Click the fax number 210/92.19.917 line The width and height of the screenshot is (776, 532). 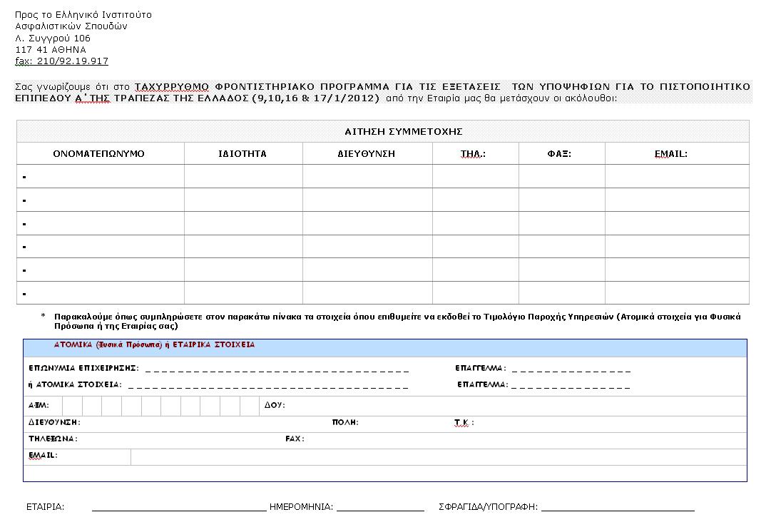pos(61,61)
